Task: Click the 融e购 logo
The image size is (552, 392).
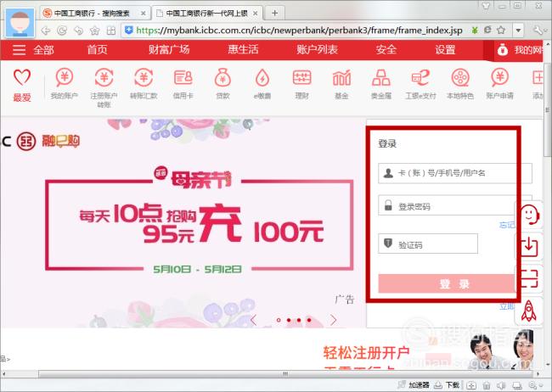Action: 60,141
